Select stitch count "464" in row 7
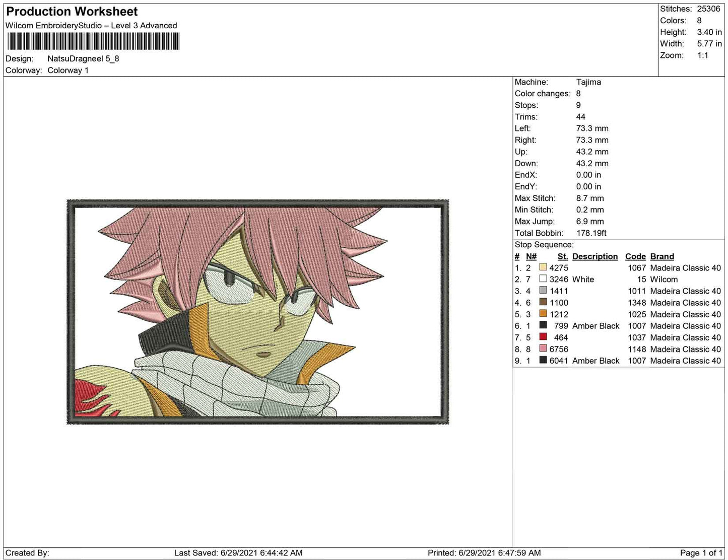 (561, 337)
